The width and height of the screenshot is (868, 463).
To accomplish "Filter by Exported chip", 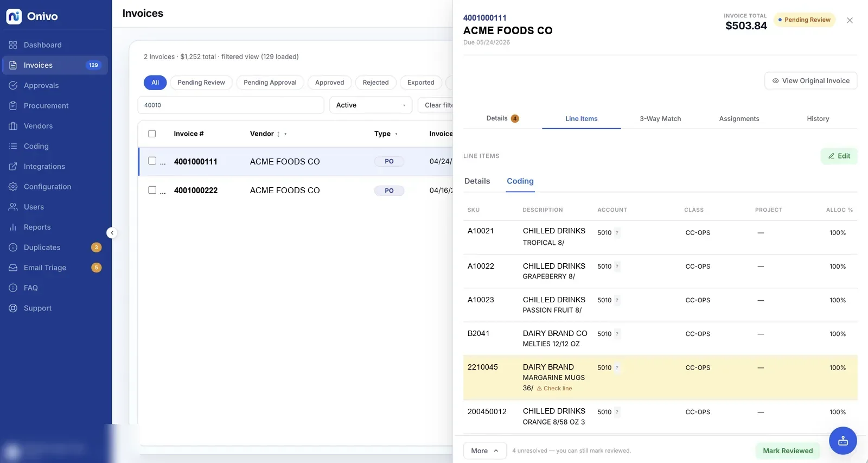I will pos(421,83).
